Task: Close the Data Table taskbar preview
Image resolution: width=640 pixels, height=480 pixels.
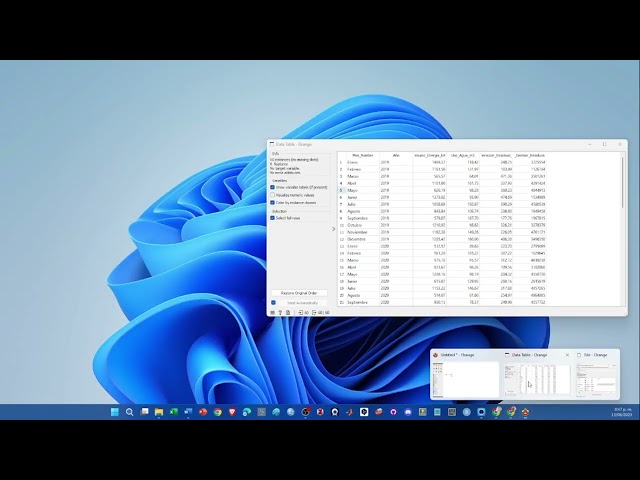Action: click(x=567, y=355)
